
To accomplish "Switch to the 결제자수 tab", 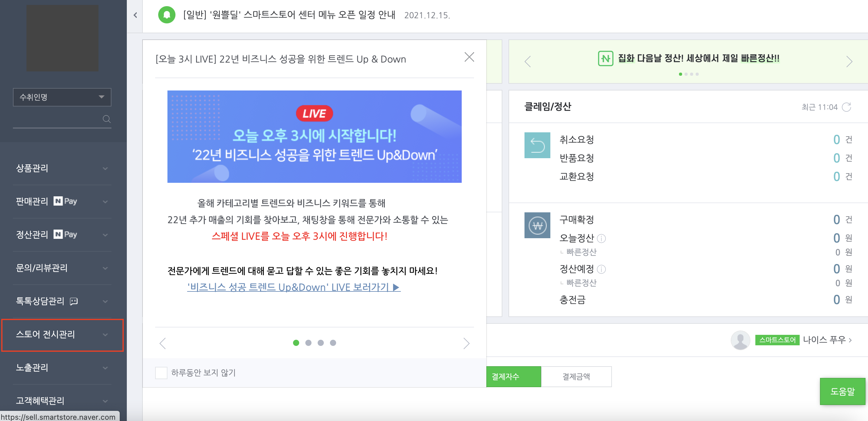I will tap(513, 377).
